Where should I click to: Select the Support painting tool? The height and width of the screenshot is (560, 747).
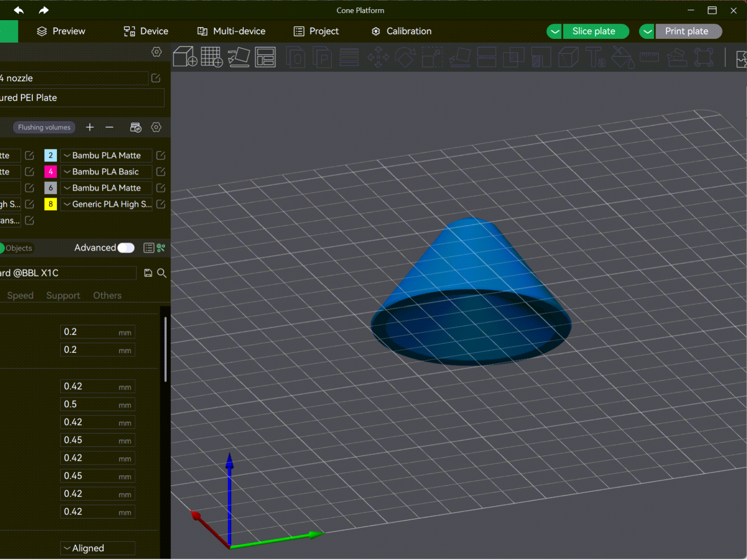pyautogui.click(x=541, y=57)
